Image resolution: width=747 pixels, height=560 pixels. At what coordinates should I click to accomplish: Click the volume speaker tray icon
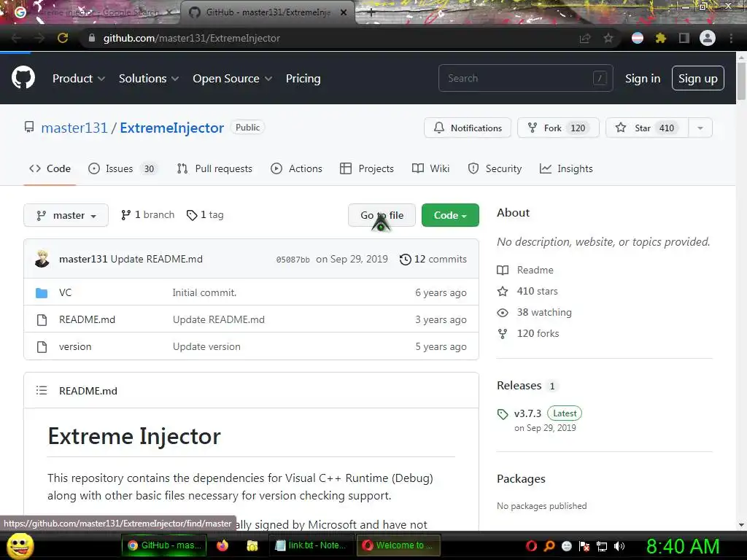click(x=619, y=546)
